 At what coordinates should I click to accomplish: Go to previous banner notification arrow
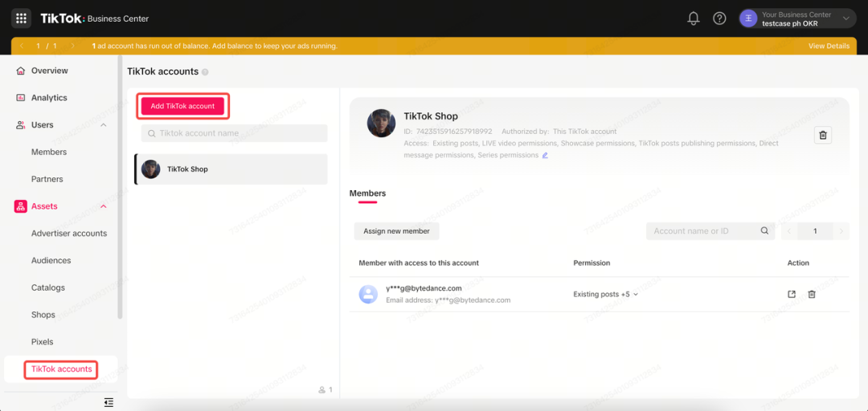21,46
